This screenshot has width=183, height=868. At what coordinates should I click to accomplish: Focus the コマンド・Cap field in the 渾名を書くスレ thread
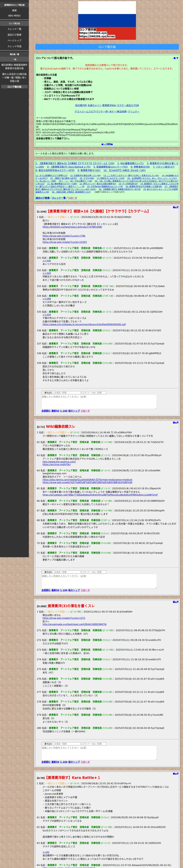click(x=94, y=744)
